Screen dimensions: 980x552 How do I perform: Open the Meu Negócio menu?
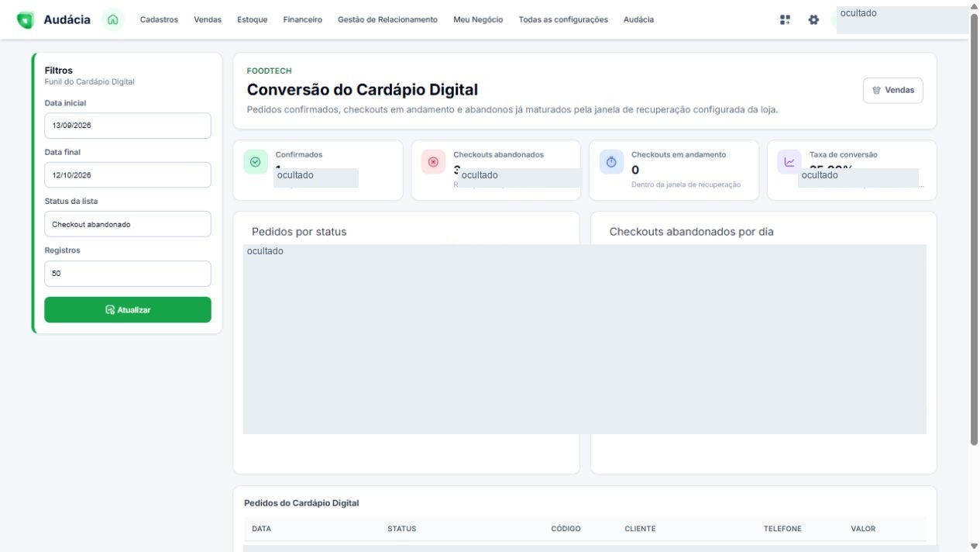(x=478, y=19)
